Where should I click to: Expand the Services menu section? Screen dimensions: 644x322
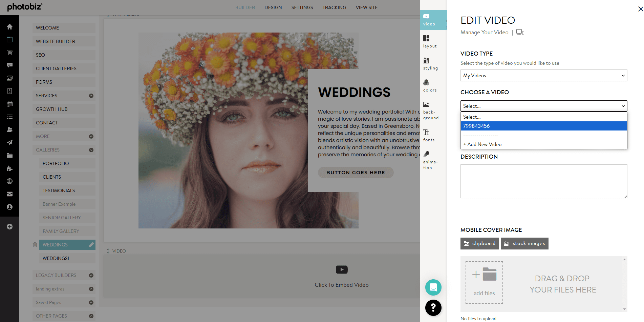point(91,96)
